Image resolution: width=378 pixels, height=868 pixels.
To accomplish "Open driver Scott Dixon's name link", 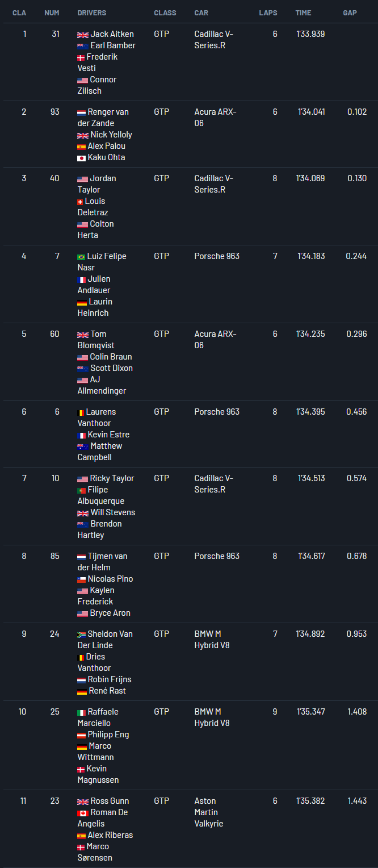I will tap(111, 368).
